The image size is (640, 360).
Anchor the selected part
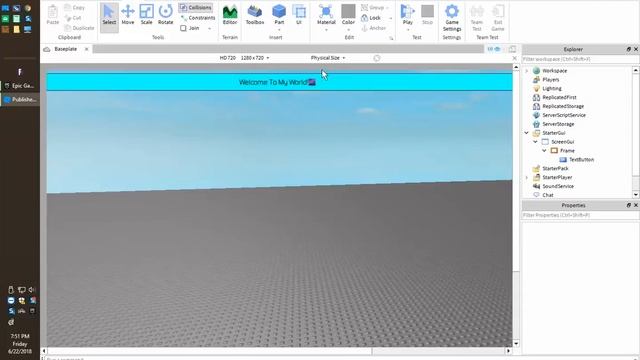tap(373, 28)
